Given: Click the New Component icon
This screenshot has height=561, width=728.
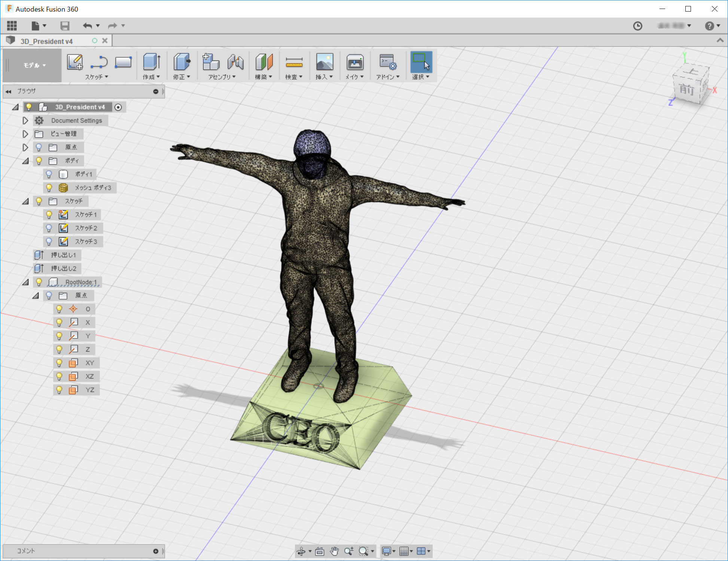Looking at the screenshot, I should point(211,62).
